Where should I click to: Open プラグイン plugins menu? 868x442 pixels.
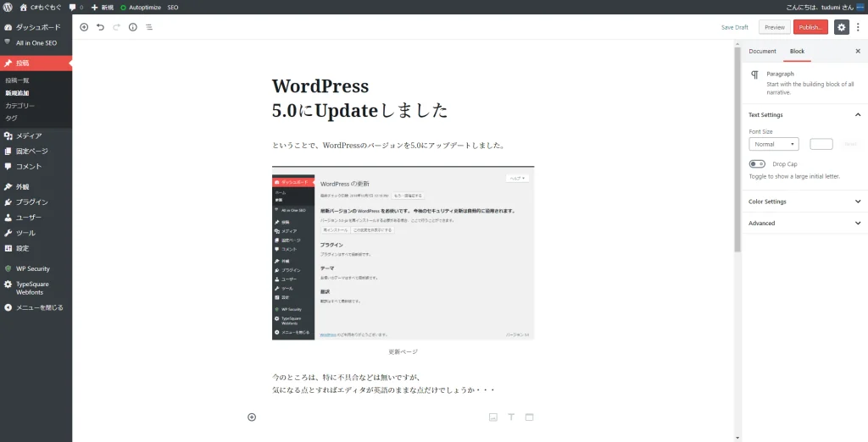click(x=36, y=202)
